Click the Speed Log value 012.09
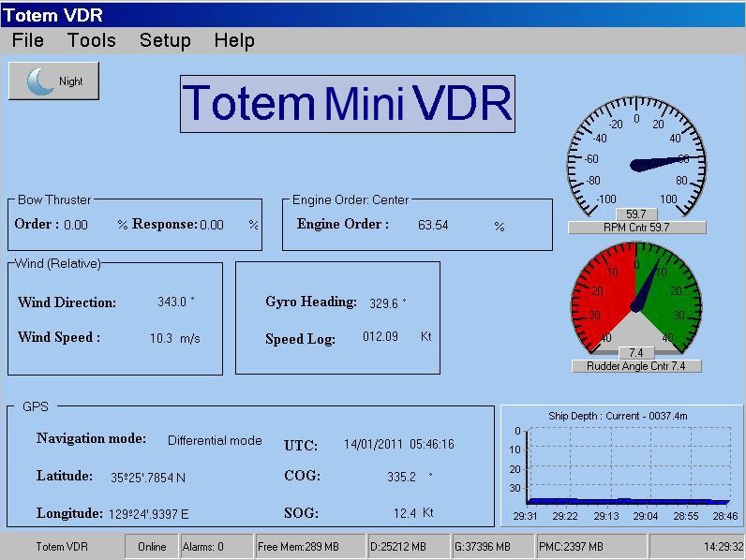The width and height of the screenshot is (746, 560). (380, 336)
